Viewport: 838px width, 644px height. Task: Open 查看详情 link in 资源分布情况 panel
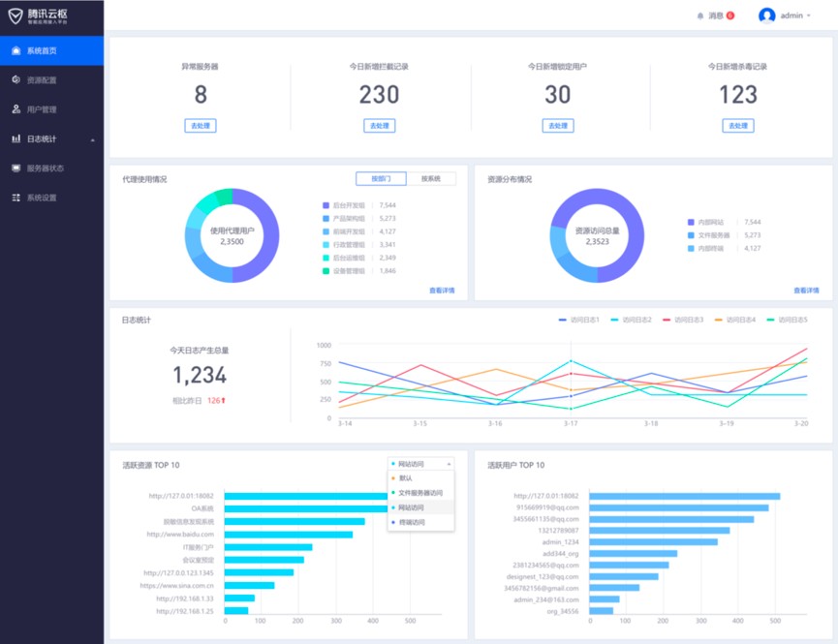click(806, 291)
